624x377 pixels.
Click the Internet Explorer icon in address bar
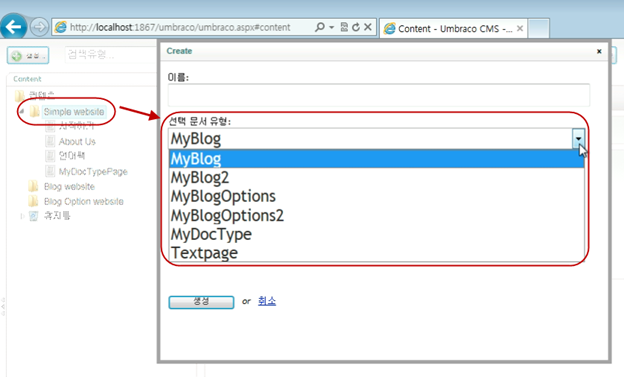click(61, 27)
